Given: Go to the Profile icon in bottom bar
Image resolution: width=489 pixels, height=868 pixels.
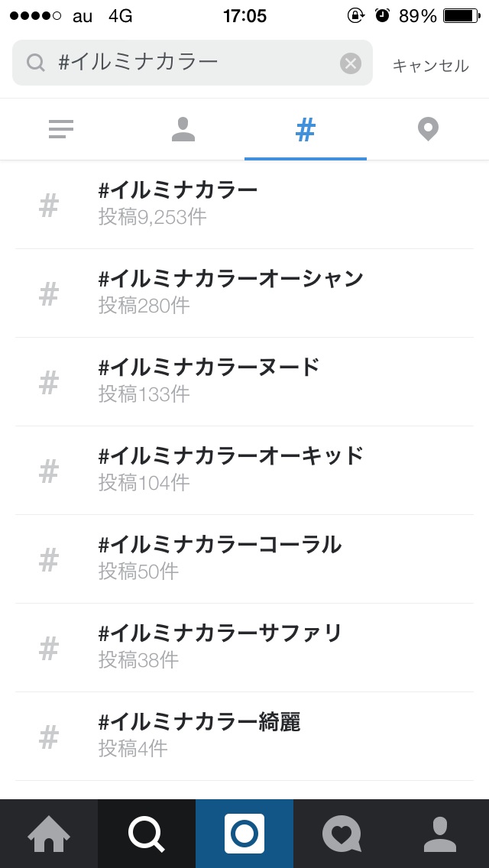Looking at the screenshot, I should [x=439, y=834].
